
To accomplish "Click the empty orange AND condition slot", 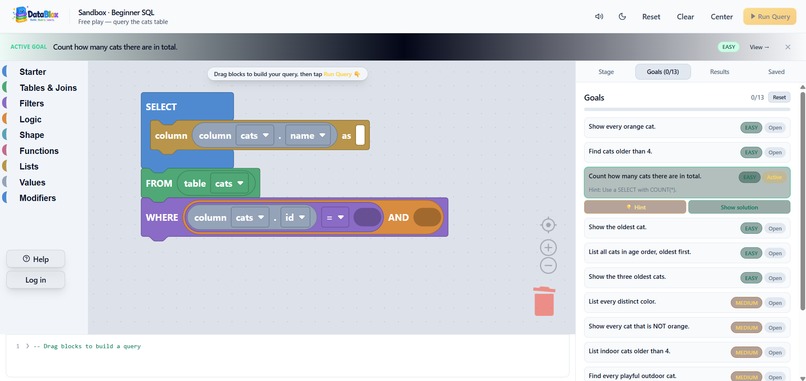I will click(427, 217).
